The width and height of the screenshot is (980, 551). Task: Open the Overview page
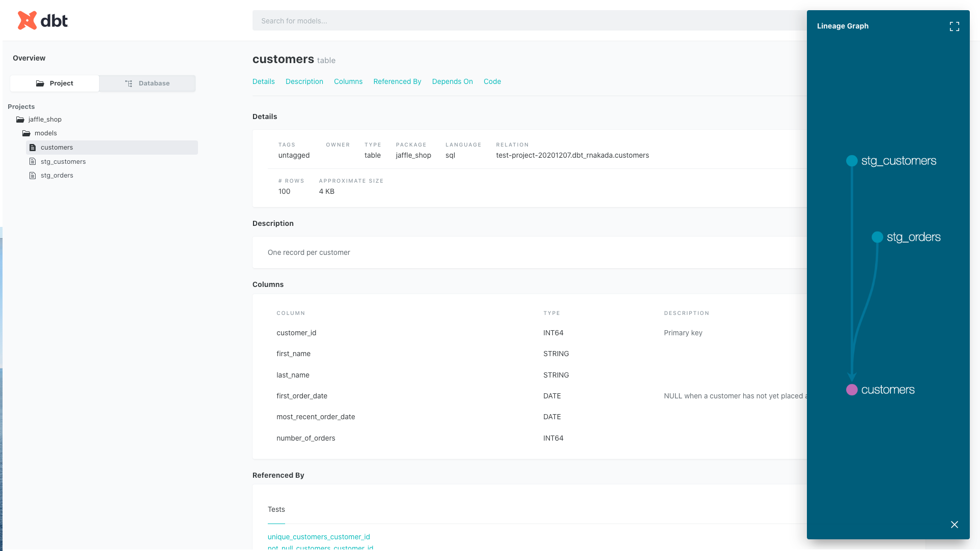point(29,58)
